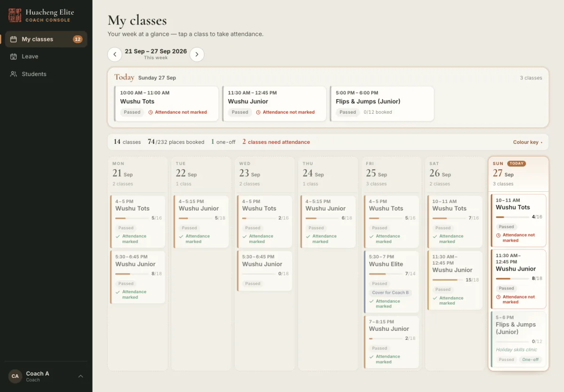Click the 8/18 booking bar on Monday's Wushu Junior
The width and height of the screenshot is (564, 392).
click(x=131, y=274)
